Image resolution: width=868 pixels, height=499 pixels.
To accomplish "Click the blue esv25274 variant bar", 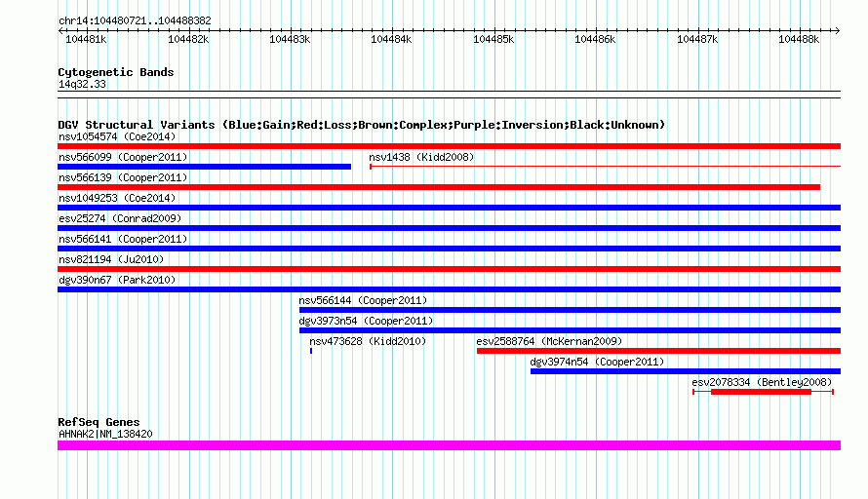I will tap(449, 228).
